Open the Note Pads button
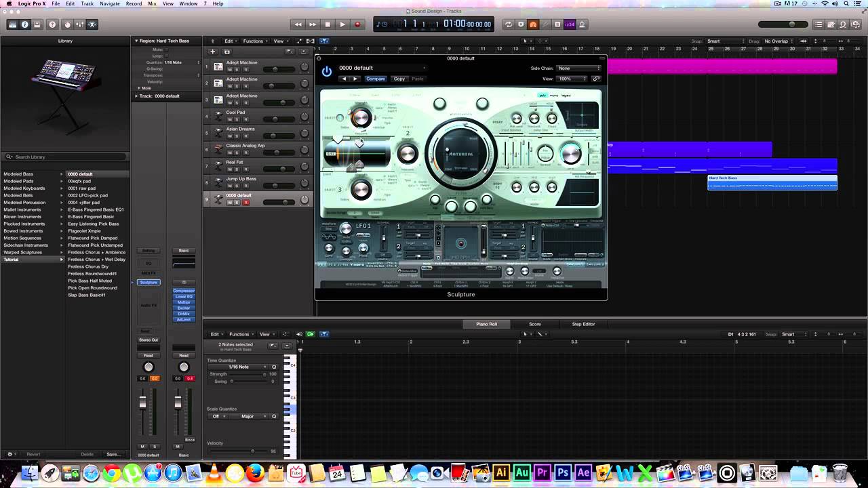This screenshot has width=868, height=488. 831,24
